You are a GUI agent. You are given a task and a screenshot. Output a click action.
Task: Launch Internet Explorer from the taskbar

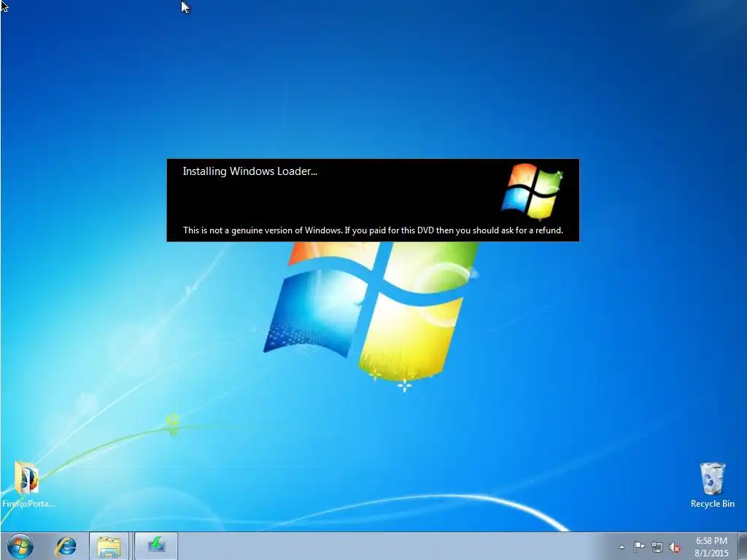pyautogui.click(x=66, y=546)
